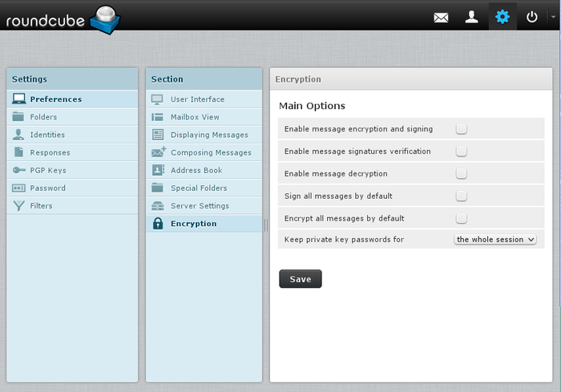Click the Folders icon in Settings list
The image size is (561, 392).
point(18,117)
